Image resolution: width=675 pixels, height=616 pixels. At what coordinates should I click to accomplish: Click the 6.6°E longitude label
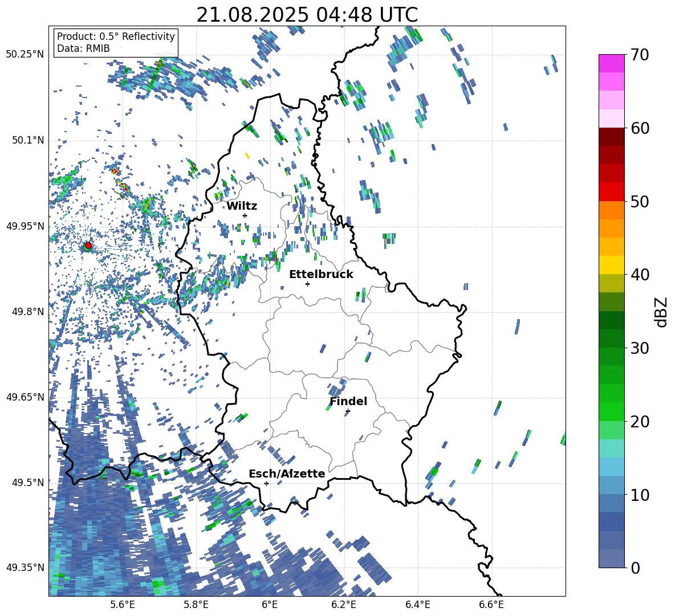(x=491, y=605)
